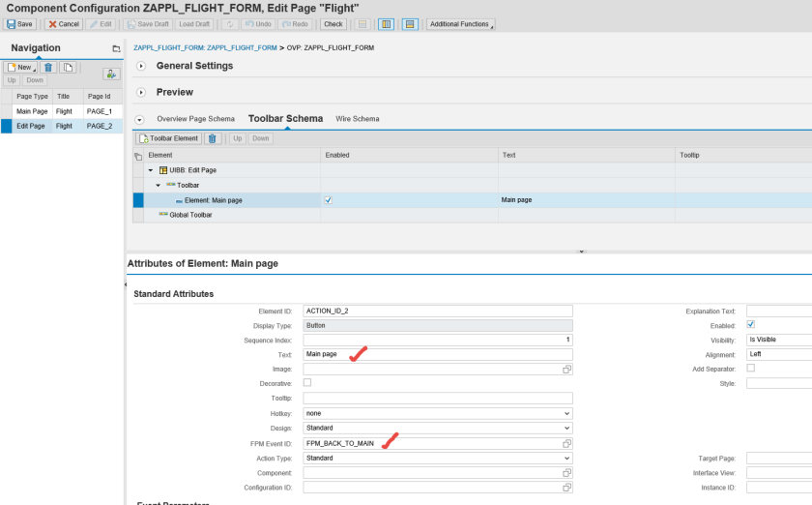812x505 pixels.
Task: Click the Text input field containing Main page
Action: [437, 354]
